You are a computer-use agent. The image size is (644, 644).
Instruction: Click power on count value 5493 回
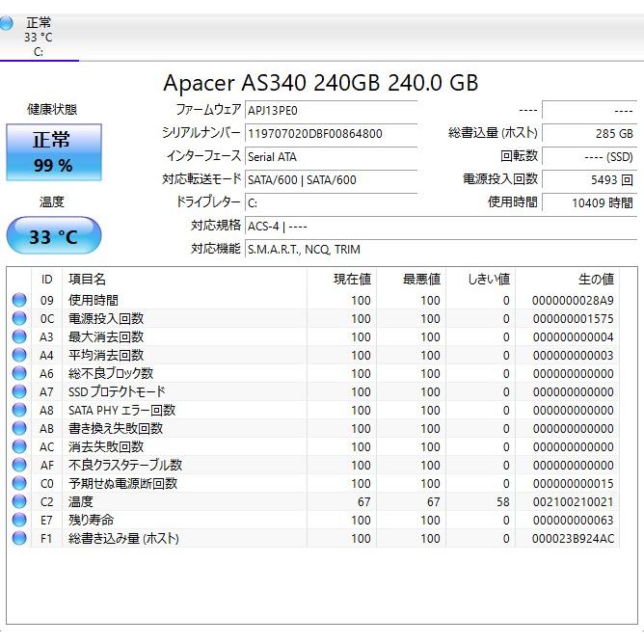tap(589, 179)
